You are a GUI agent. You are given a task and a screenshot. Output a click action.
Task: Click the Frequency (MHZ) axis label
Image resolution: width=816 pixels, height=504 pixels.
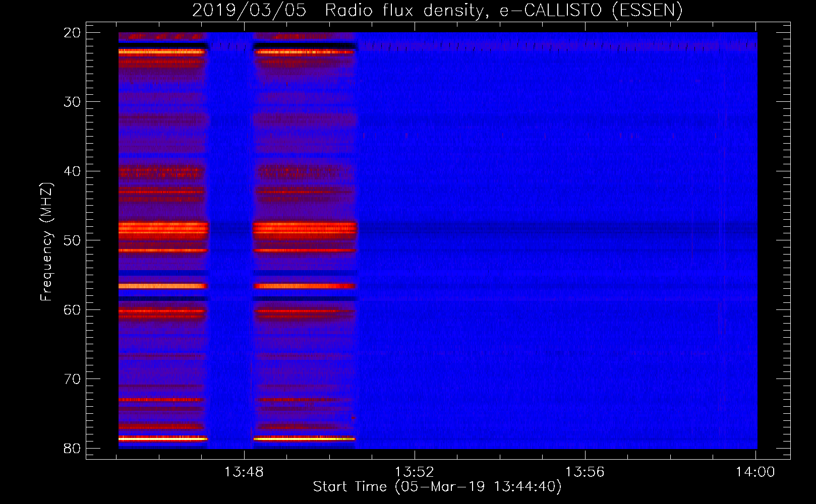click(x=46, y=241)
